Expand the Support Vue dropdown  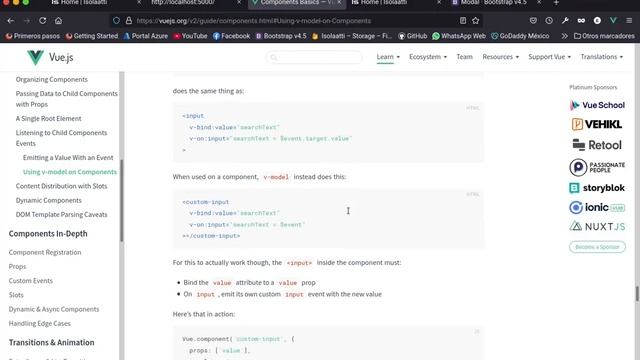point(549,57)
